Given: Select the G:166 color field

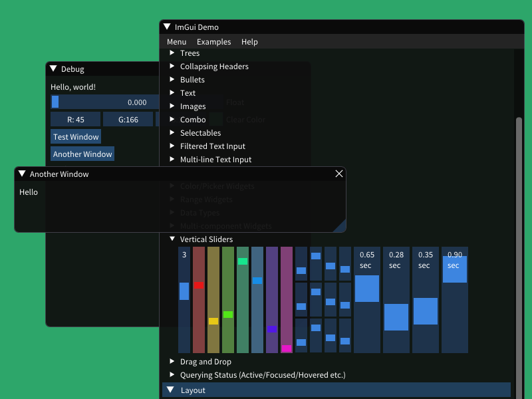Looking at the screenshot, I should click(x=128, y=119).
